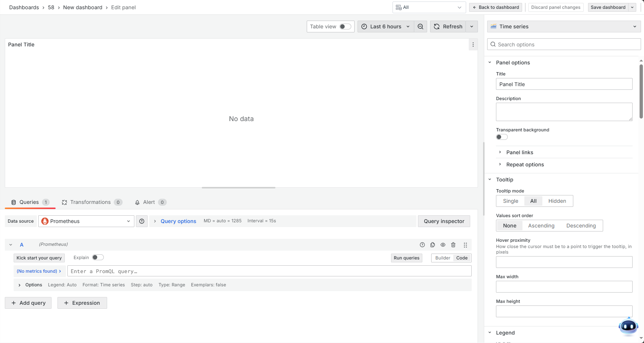
Task: Click the data source help icon
Action: coord(142,221)
